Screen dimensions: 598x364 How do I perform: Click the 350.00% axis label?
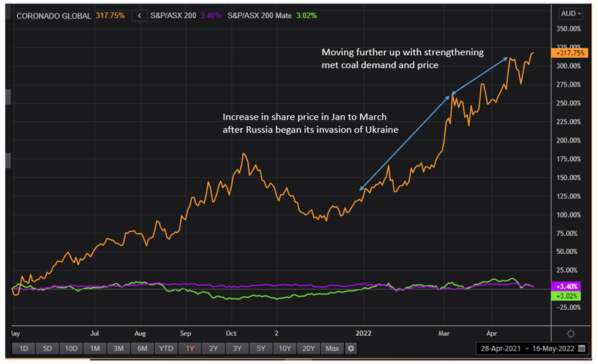[x=569, y=29]
